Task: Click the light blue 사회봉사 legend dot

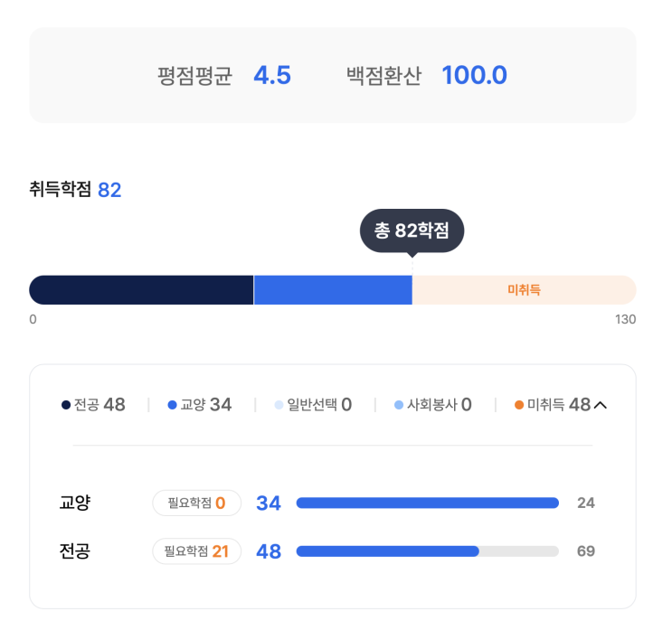Action: [398, 405]
